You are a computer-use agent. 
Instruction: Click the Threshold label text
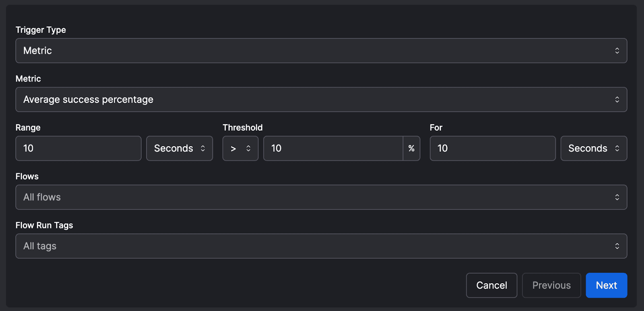click(x=242, y=128)
